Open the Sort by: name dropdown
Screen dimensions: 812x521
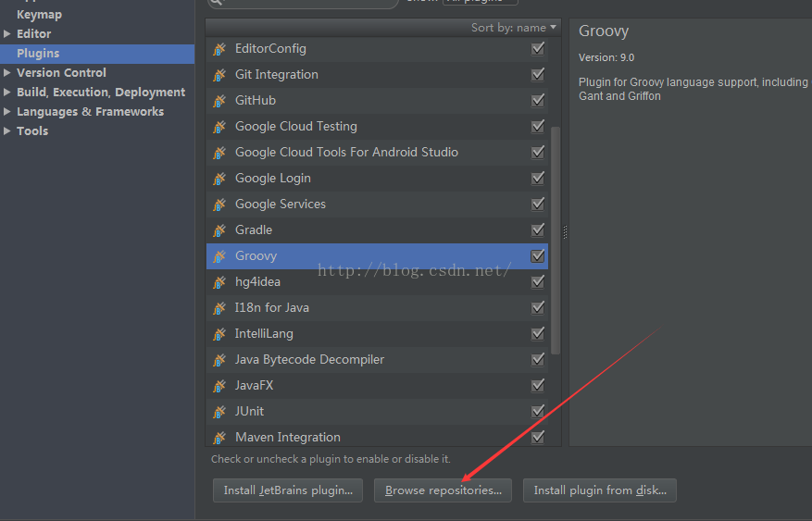[x=513, y=28]
